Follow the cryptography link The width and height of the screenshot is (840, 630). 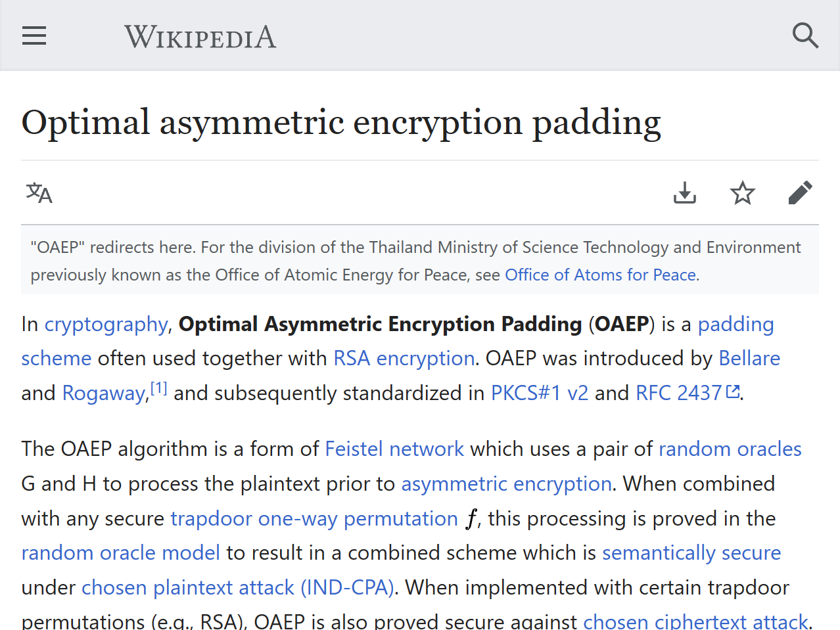[x=106, y=324]
